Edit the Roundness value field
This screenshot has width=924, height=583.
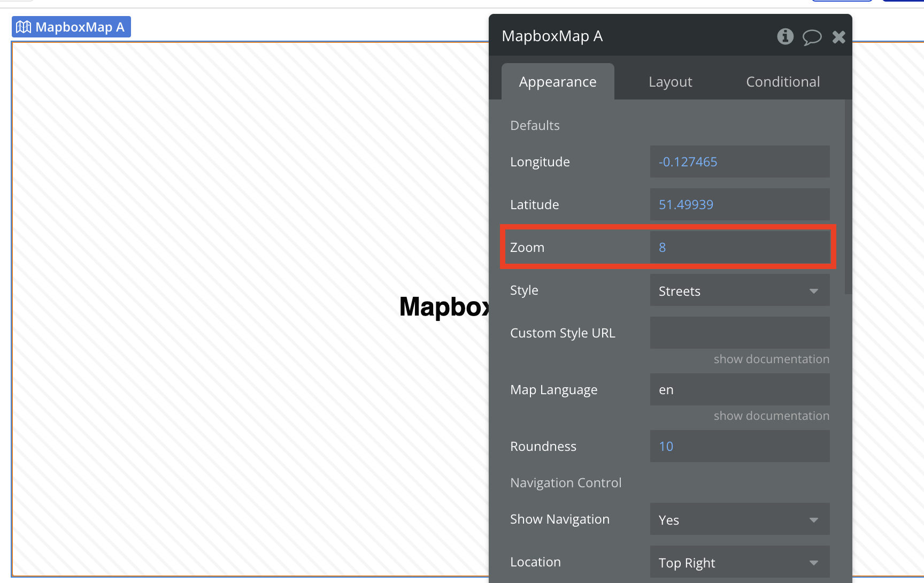tap(740, 447)
